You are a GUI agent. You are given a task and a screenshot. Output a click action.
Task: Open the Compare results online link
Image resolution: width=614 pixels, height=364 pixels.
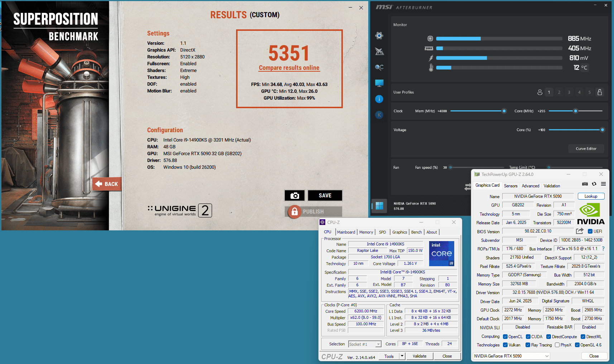pyautogui.click(x=289, y=68)
